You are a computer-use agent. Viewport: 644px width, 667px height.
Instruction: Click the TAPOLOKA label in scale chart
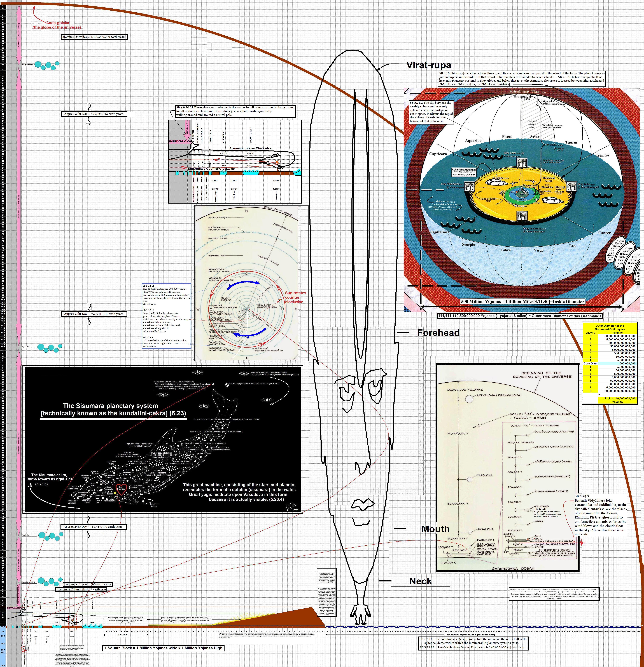coord(484,475)
